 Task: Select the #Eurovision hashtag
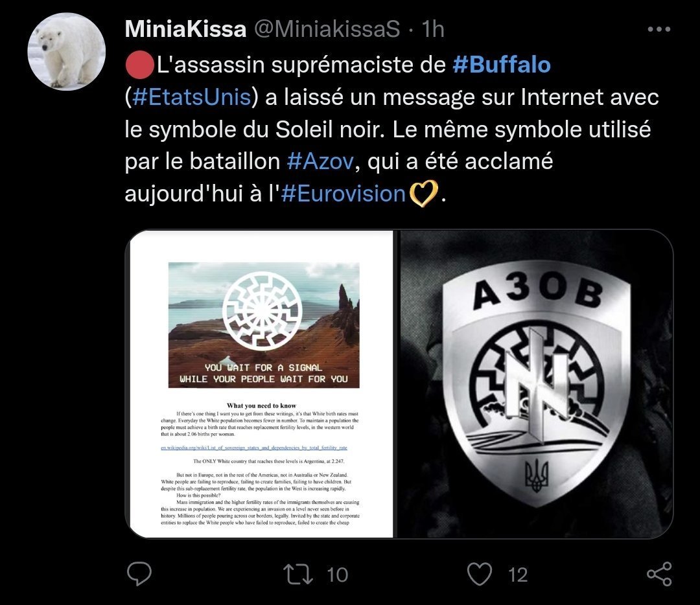pyautogui.click(x=344, y=194)
